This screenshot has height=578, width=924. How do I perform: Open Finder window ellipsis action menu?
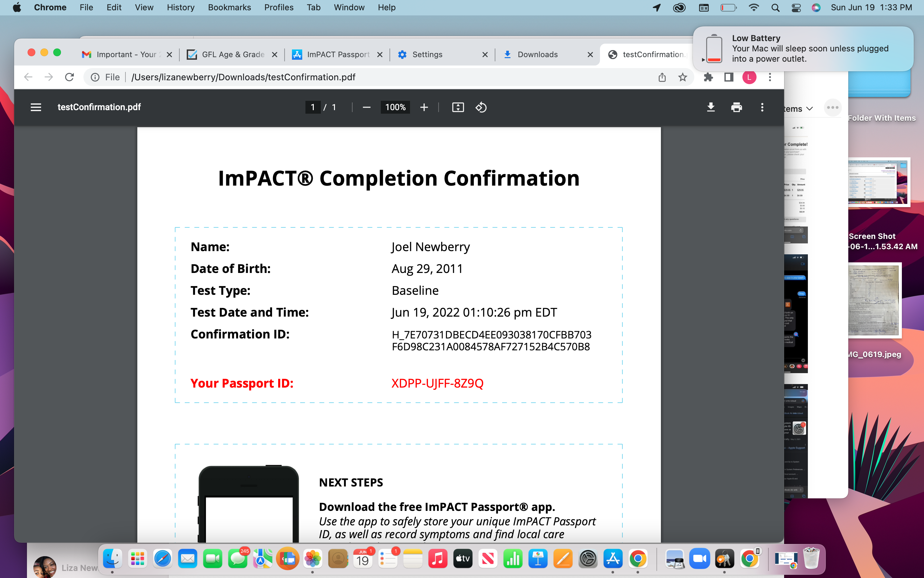832,108
